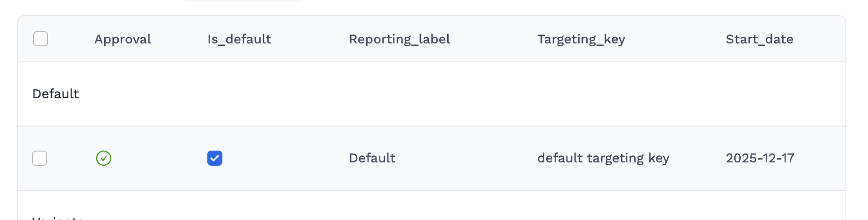Select the 2025-12-17 start date cell
This screenshot has width=868, height=220.
(x=760, y=158)
